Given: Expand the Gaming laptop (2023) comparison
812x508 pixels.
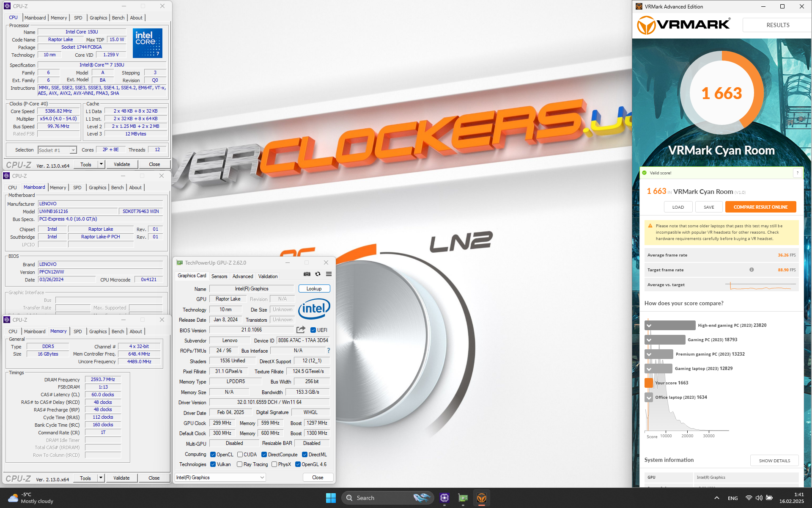Looking at the screenshot, I should point(649,369).
